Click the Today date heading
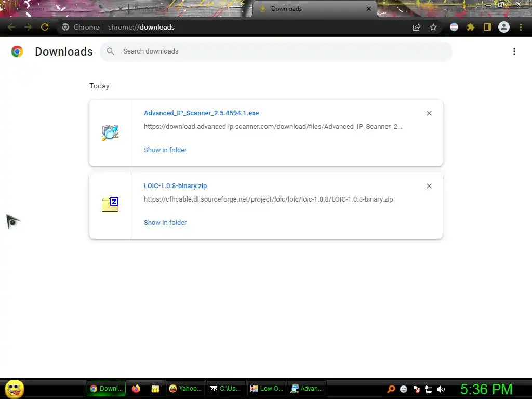 click(99, 86)
